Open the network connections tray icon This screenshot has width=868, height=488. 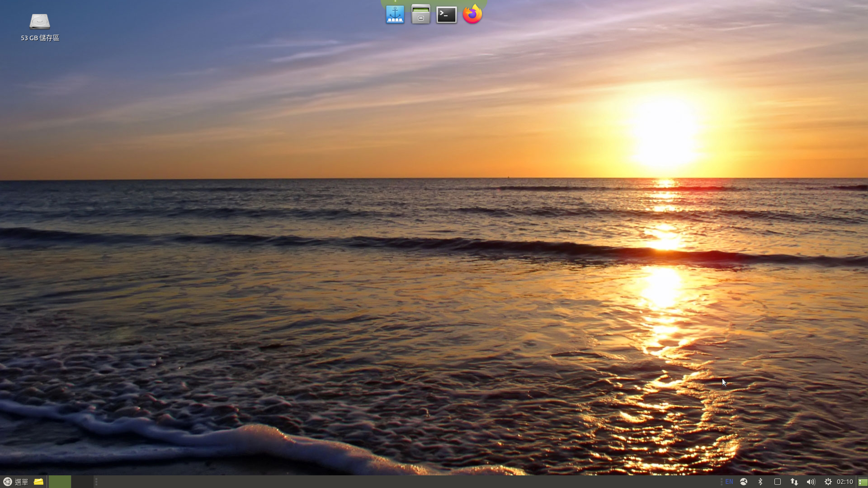click(x=794, y=482)
